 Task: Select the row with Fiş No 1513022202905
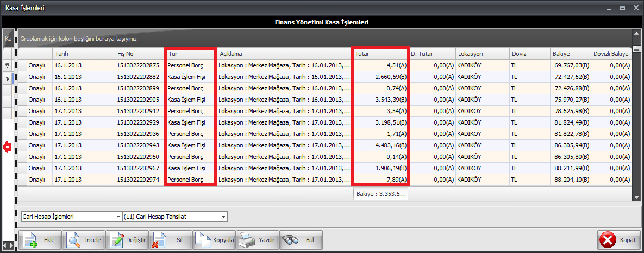point(138,100)
